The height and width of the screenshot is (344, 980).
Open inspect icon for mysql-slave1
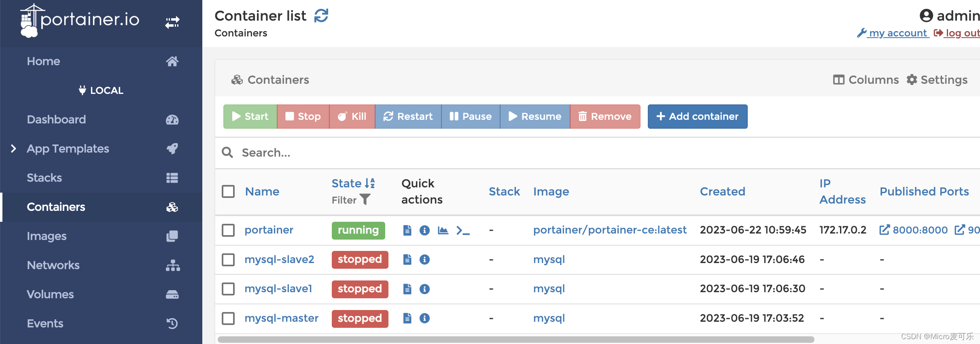424,289
